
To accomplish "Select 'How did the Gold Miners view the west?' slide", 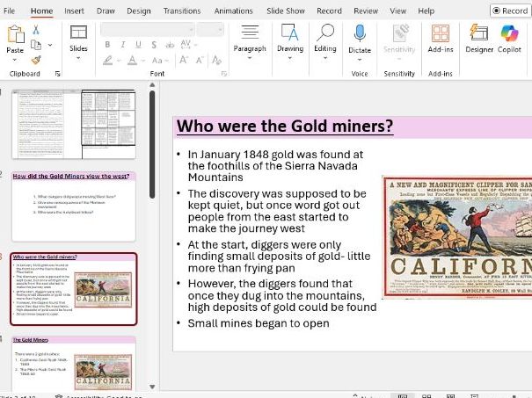I will pos(74,206).
